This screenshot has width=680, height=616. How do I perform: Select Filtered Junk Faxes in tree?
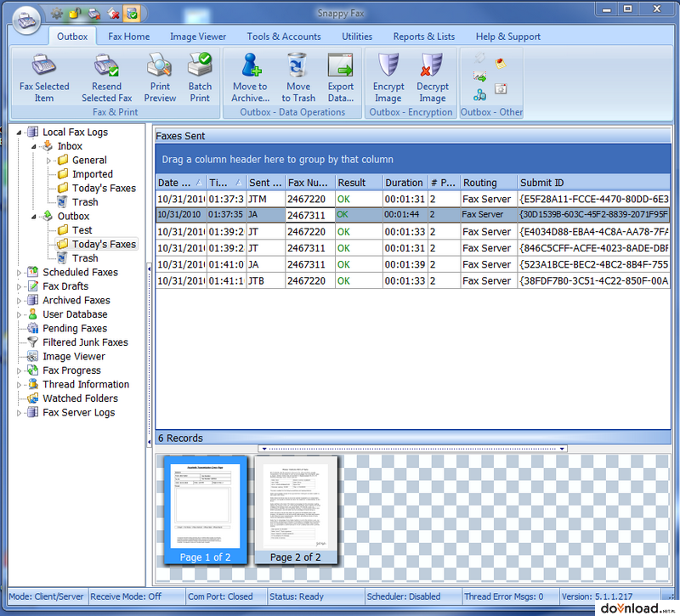tap(85, 342)
